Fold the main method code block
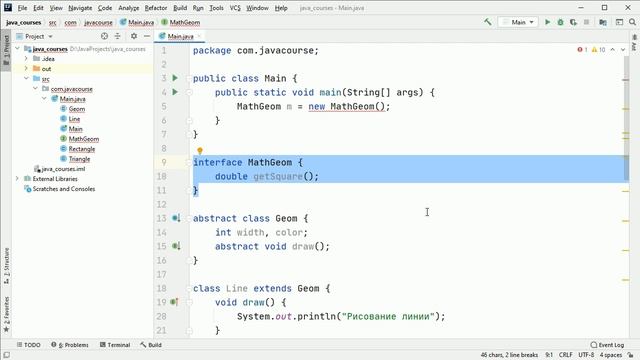640x360 pixels. [x=189, y=93]
